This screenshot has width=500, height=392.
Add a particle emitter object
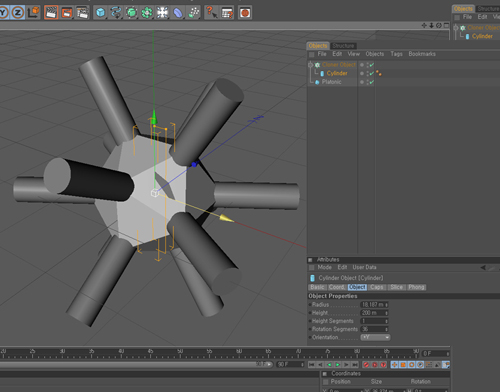point(194,13)
